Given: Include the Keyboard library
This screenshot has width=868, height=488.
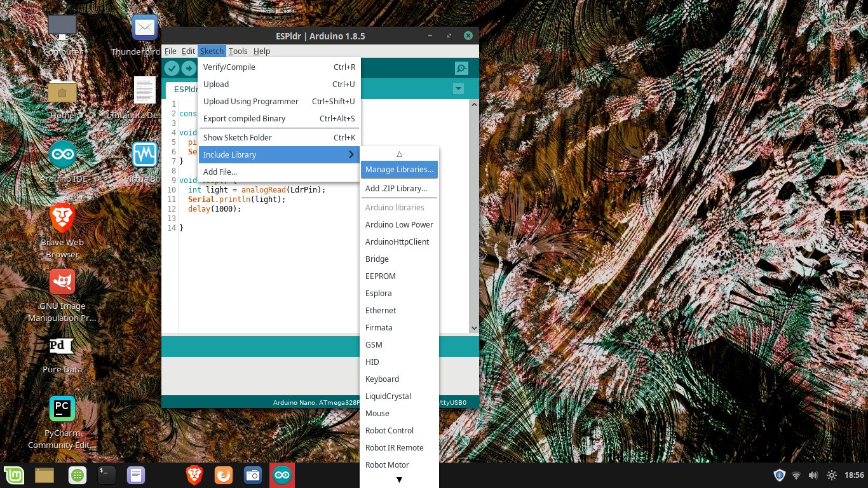Looking at the screenshot, I should [x=399, y=379].
